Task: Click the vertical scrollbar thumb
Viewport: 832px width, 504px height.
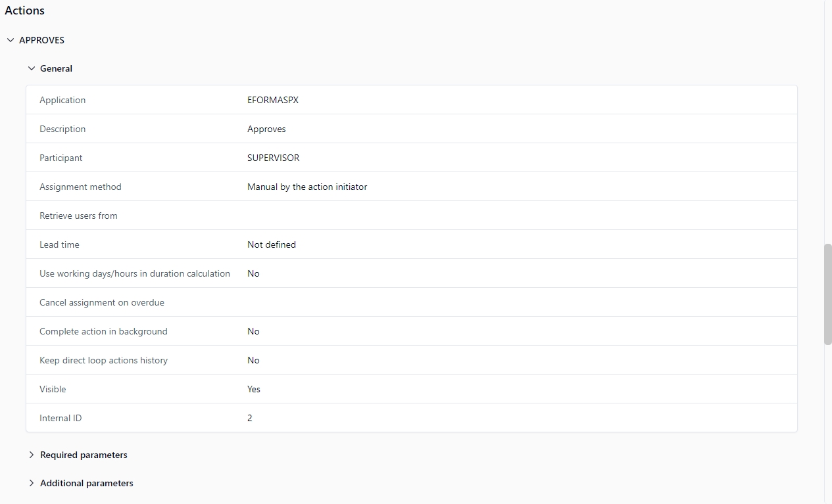Action: (x=827, y=294)
